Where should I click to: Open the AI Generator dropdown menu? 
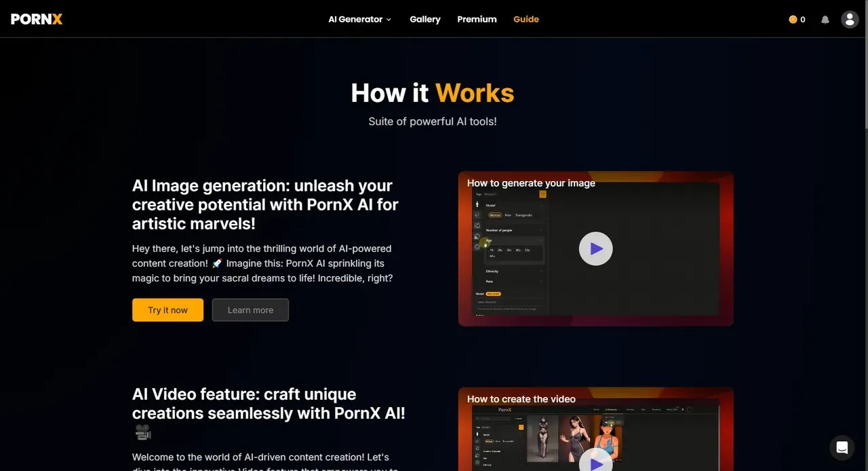coord(359,19)
